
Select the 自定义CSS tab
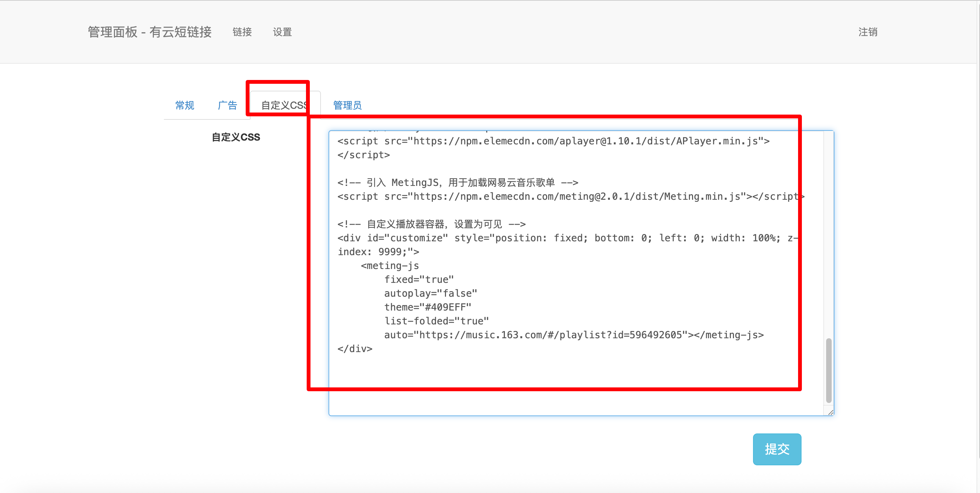(x=284, y=105)
